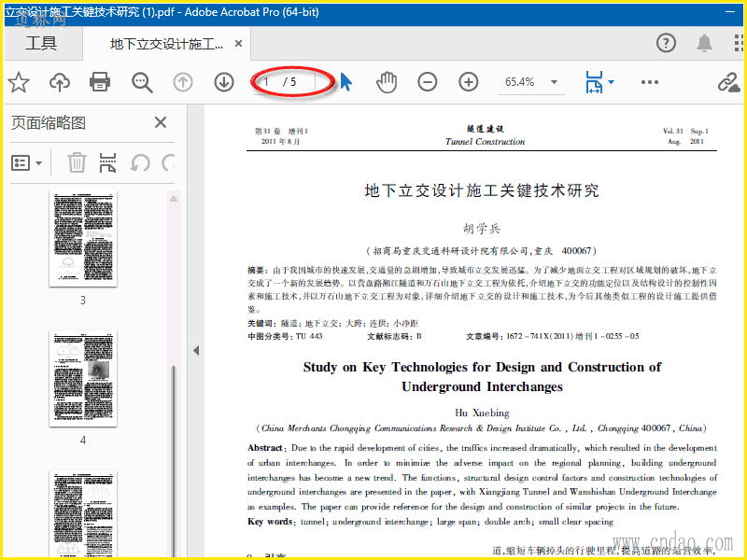This screenshot has width=747, height=560.
Task: Click the 'Key words' line in abstract
Action: [430, 522]
